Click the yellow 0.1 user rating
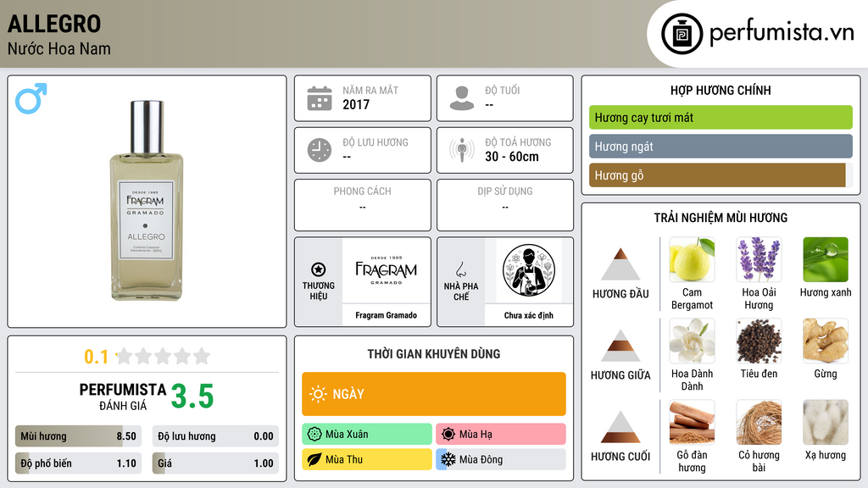This screenshot has height=488, width=868. click(97, 357)
